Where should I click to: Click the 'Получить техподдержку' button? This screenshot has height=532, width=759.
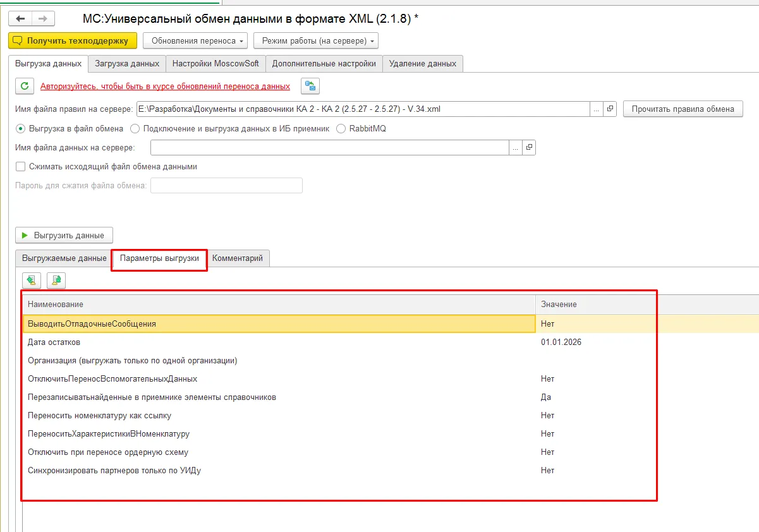(73, 41)
